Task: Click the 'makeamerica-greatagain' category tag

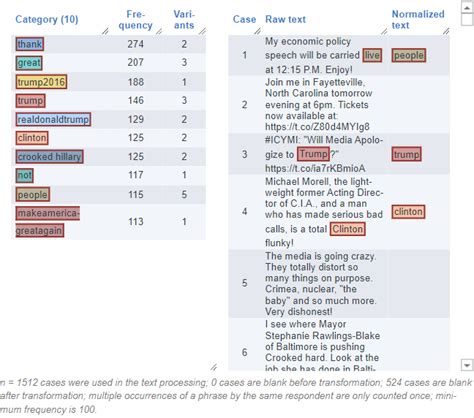Action: pos(47,222)
